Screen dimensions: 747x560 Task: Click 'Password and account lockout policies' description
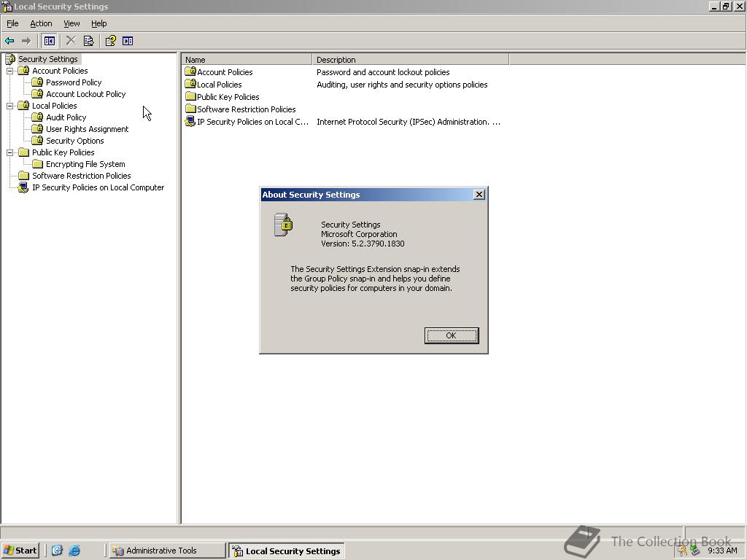[x=383, y=72]
